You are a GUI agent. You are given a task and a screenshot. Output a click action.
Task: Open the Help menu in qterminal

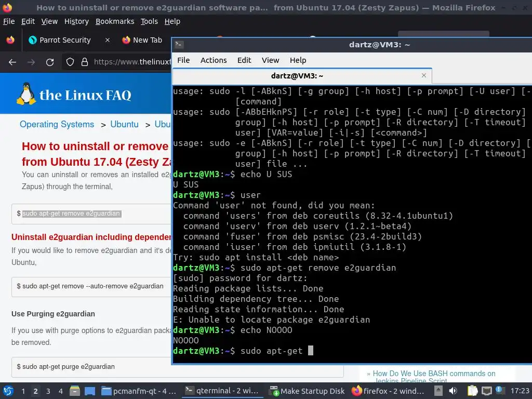pos(298,60)
